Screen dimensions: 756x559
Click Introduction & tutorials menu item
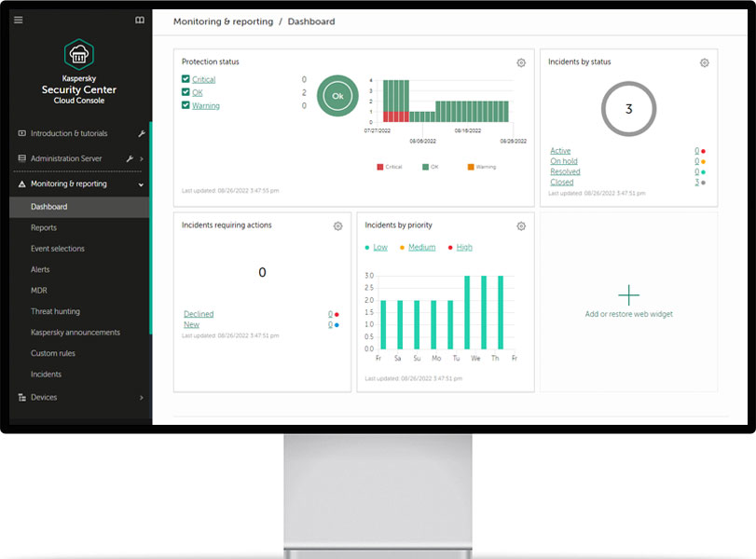[x=69, y=133]
